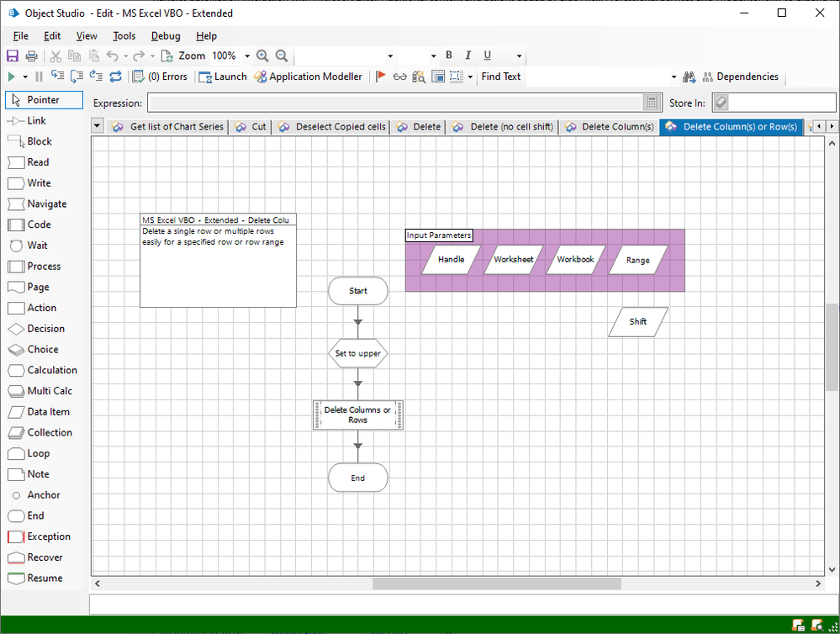
Task: Click the Copy icon in toolbar
Action: pos(75,55)
